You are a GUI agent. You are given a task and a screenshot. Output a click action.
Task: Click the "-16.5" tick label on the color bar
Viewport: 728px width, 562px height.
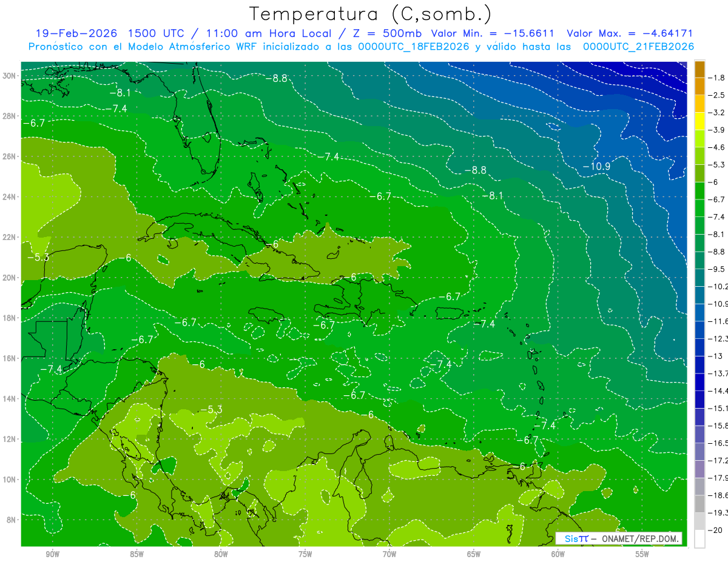click(x=717, y=443)
